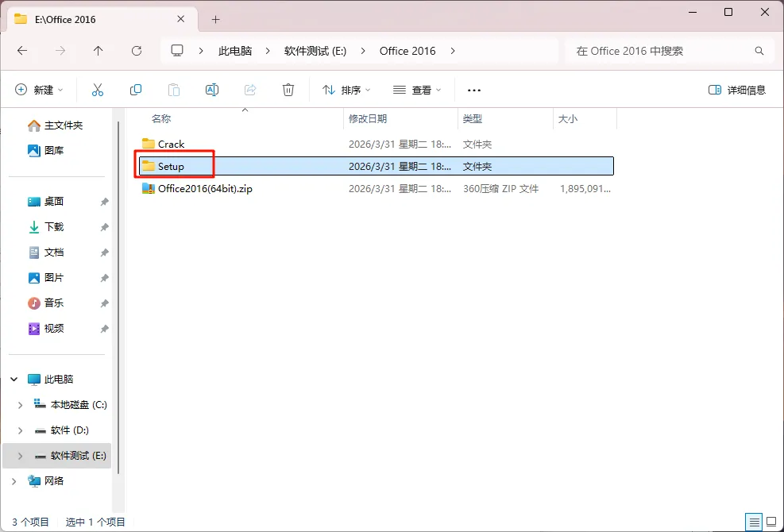Expand the 软件测试 (E:) node

[x=20, y=456]
